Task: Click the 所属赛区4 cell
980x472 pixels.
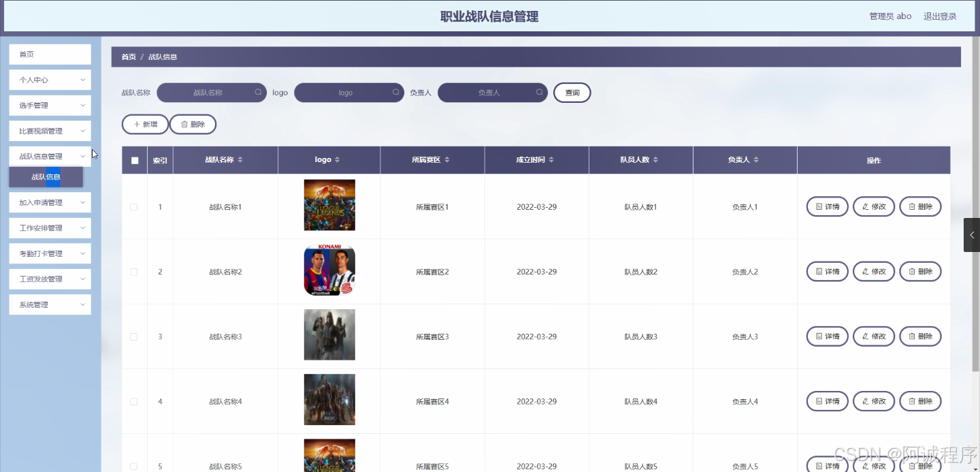Action: coord(432,402)
